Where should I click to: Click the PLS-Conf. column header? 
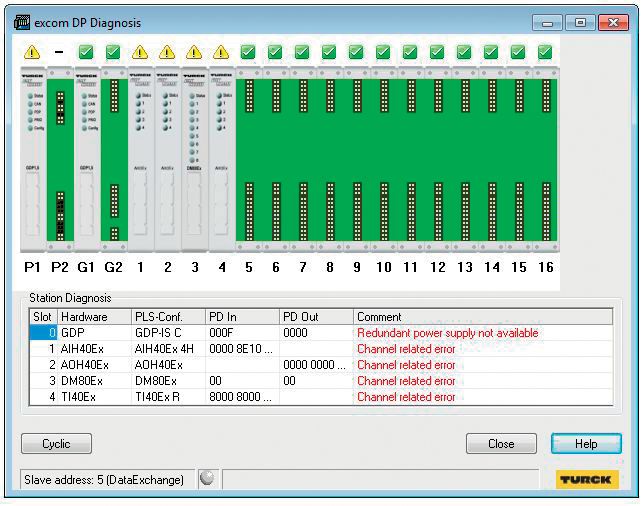pos(168,317)
